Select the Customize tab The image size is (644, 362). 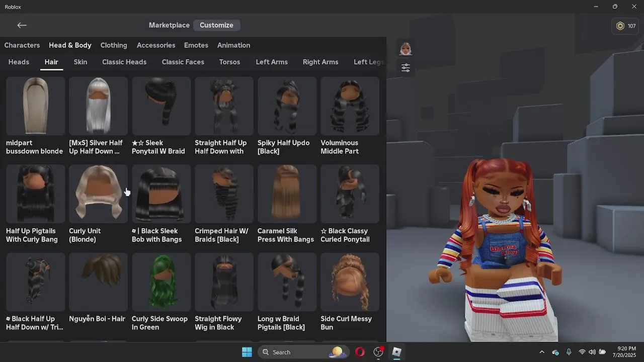216,25
